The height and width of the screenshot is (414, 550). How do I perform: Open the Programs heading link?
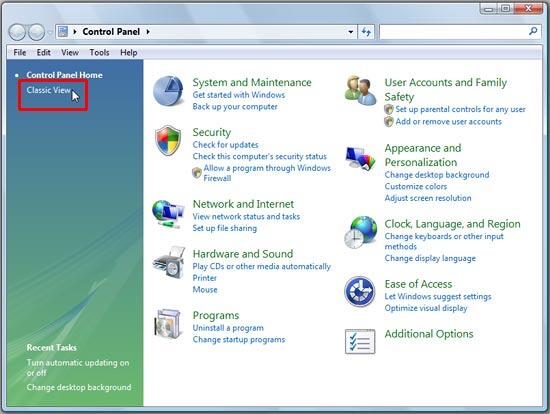click(216, 315)
